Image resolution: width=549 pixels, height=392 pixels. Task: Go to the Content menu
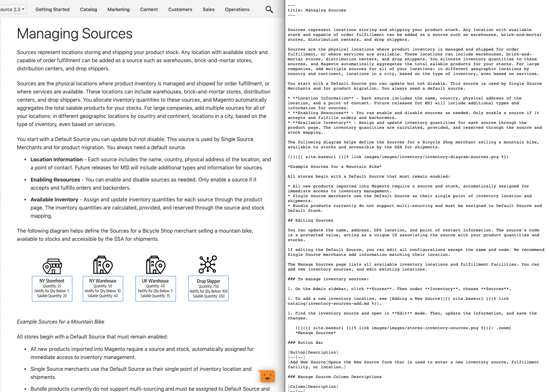click(149, 9)
